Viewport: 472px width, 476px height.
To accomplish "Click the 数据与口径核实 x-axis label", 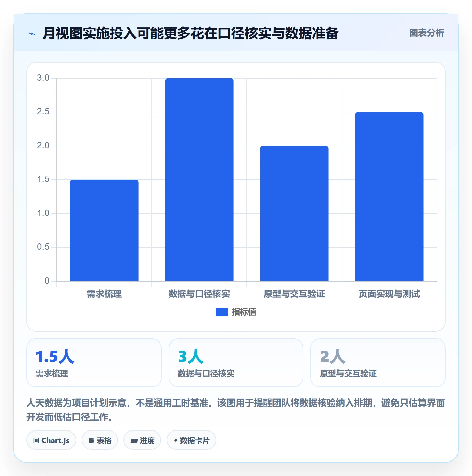I will pyautogui.click(x=199, y=294).
